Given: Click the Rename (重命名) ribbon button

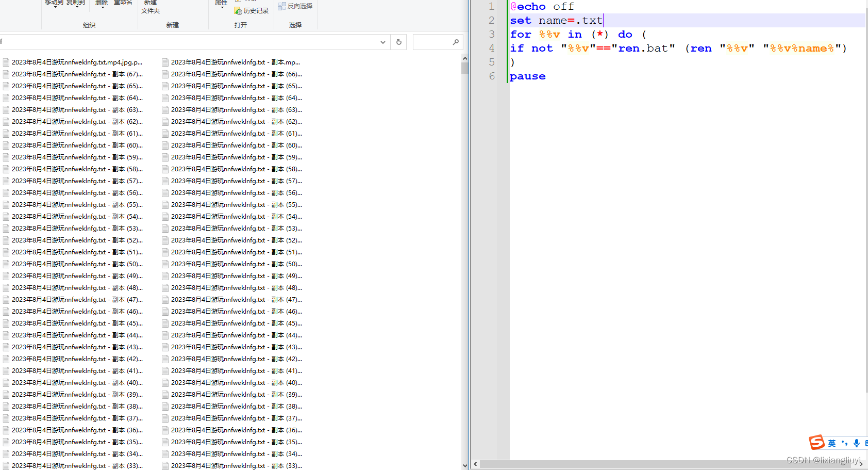Looking at the screenshot, I should click(x=123, y=3).
